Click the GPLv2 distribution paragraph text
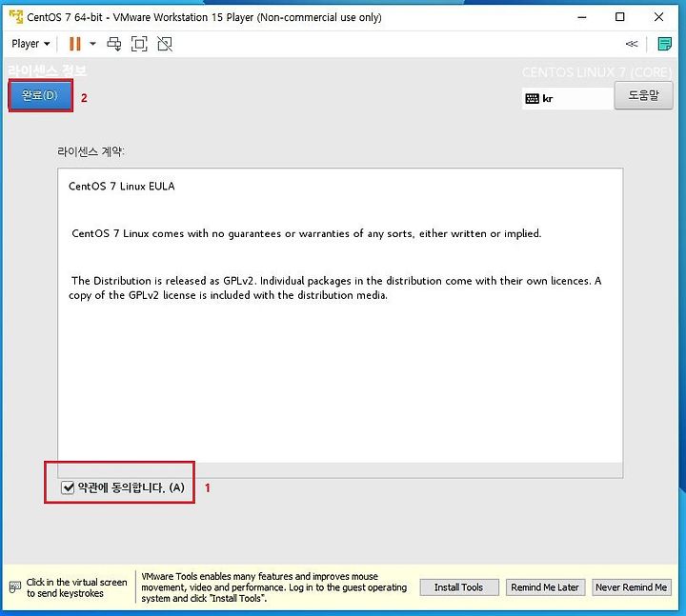686x616 pixels. 334,288
